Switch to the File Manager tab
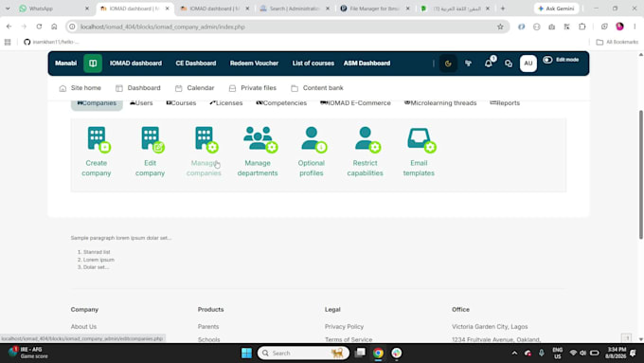 pos(375,9)
